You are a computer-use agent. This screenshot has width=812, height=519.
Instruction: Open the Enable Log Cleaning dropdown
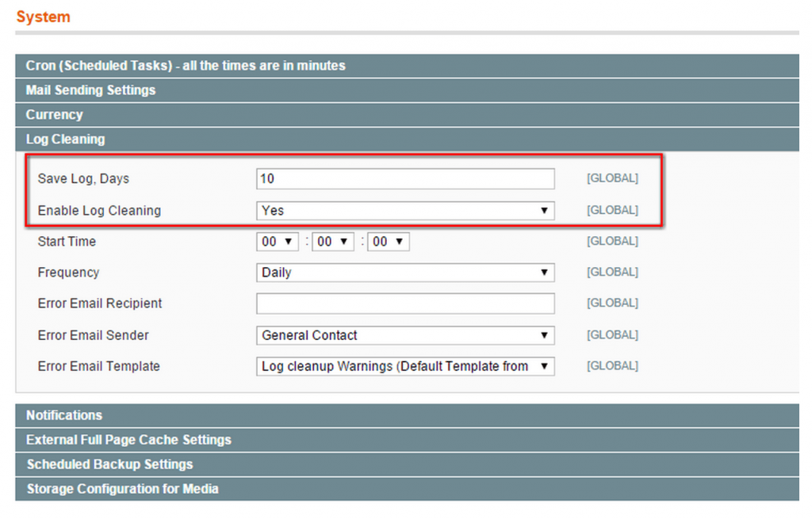point(405,211)
